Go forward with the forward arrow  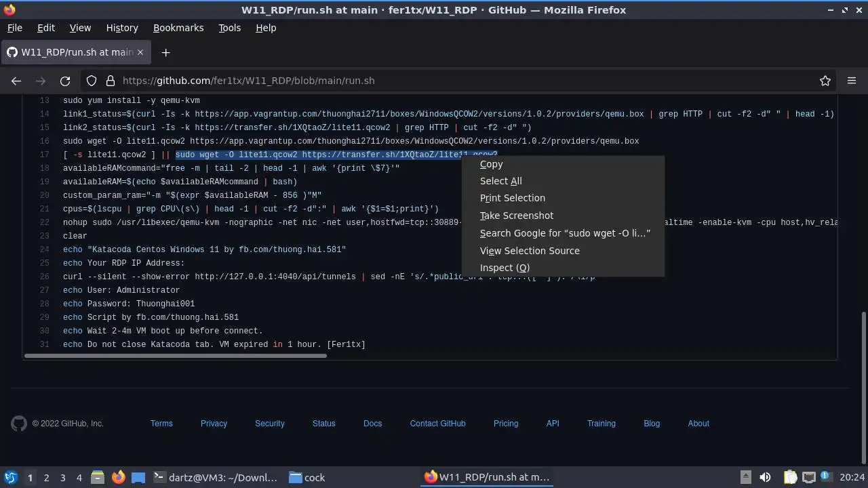(x=41, y=81)
